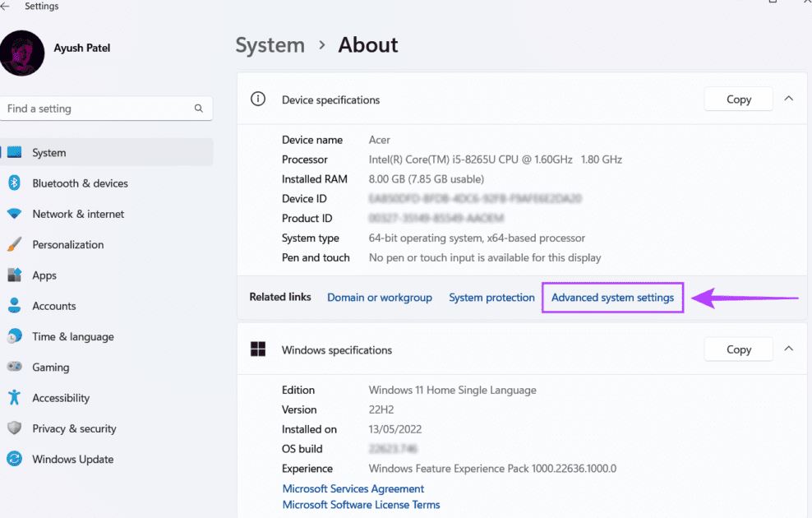Go to Personalization label
812x518 pixels.
pos(68,244)
